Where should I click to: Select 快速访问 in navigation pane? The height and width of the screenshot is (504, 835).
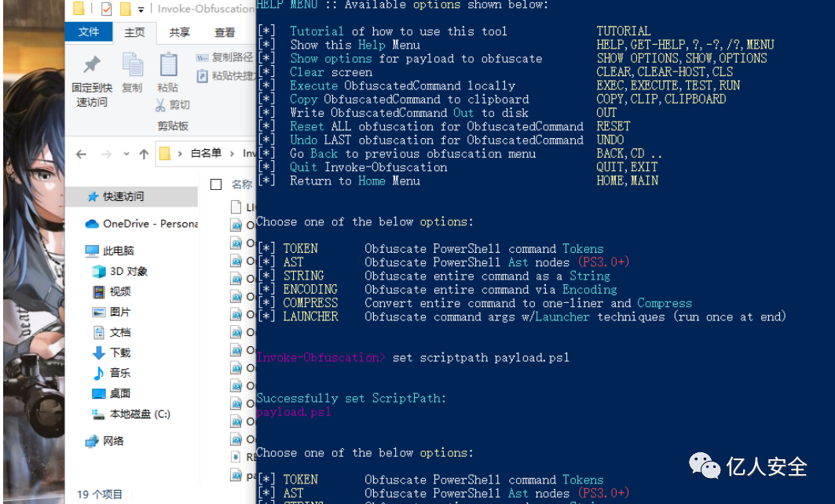[x=131, y=197]
